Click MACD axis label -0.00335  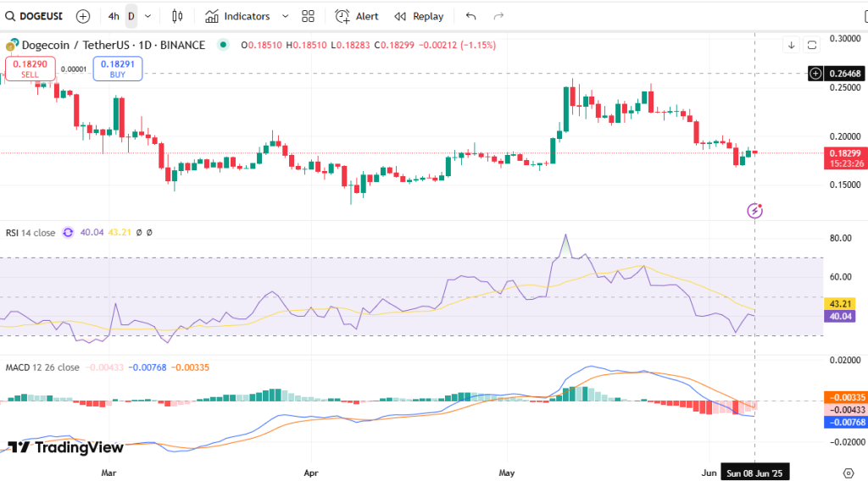[x=845, y=397]
